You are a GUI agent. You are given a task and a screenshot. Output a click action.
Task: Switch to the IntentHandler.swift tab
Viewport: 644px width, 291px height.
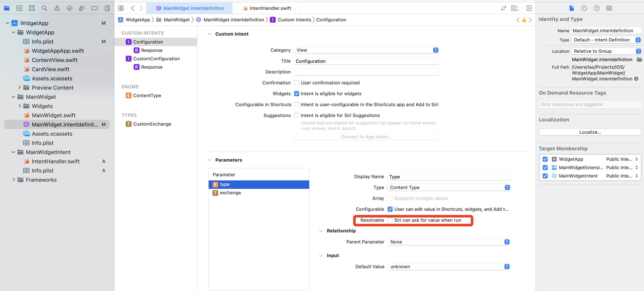tap(266, 8)
